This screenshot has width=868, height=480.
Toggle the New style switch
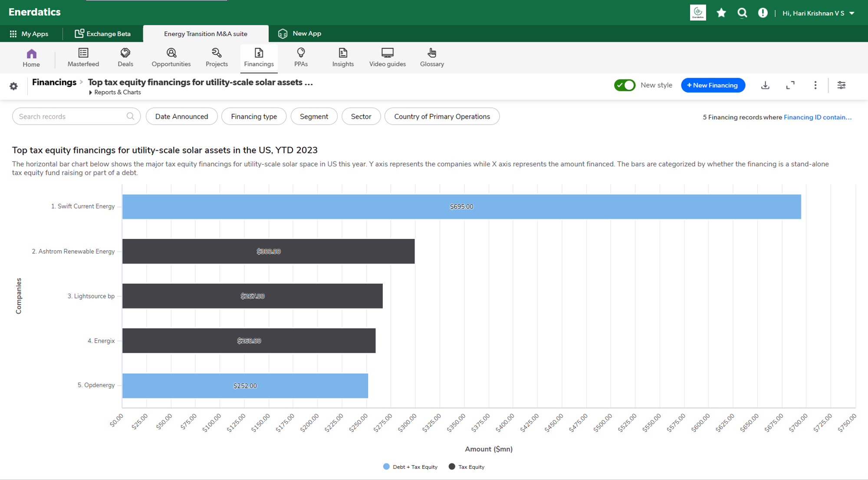click(625, 85)
